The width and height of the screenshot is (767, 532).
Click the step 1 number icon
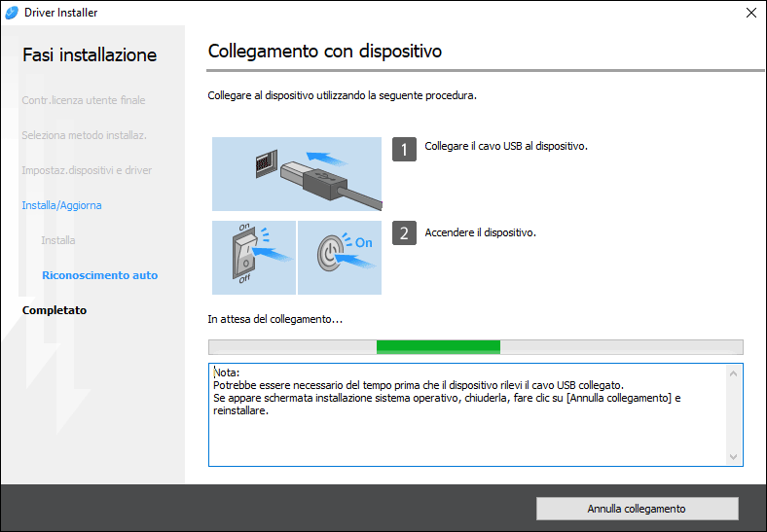pos(404,149)
